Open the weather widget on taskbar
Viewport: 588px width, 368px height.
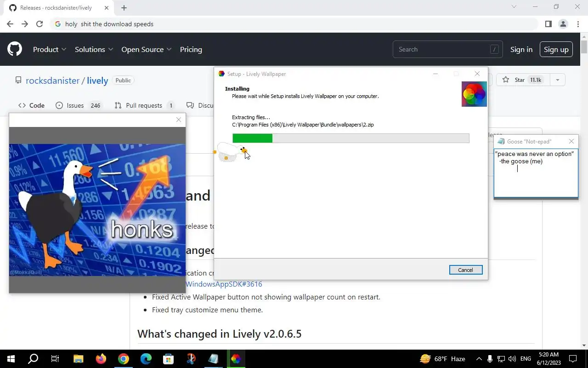[442, 359]
